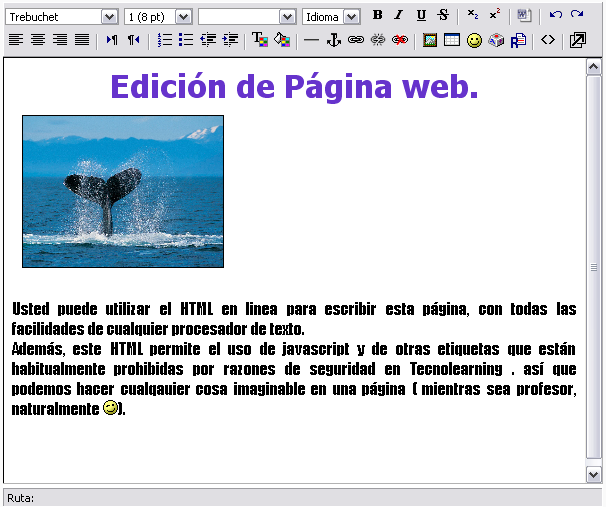The width and height of the screenshot is (606, 507).
Task: Toggle HTML source code view
Action: pyautogui.click(x=547, y=40)
